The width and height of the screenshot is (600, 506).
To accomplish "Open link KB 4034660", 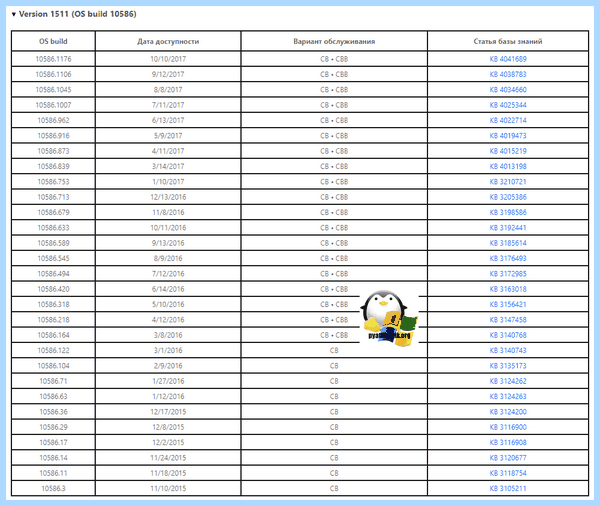I will 508,90.
